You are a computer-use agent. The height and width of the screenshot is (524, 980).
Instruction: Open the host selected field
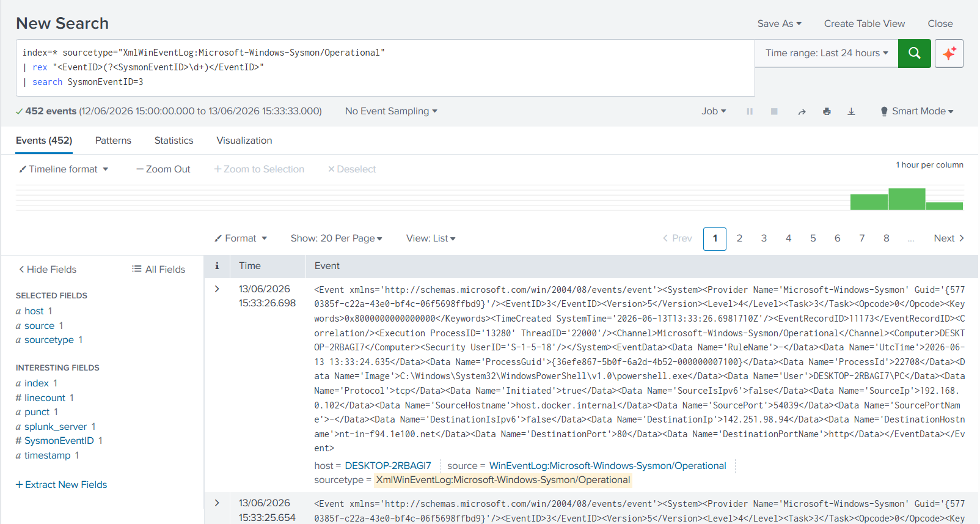click(34, 311)
